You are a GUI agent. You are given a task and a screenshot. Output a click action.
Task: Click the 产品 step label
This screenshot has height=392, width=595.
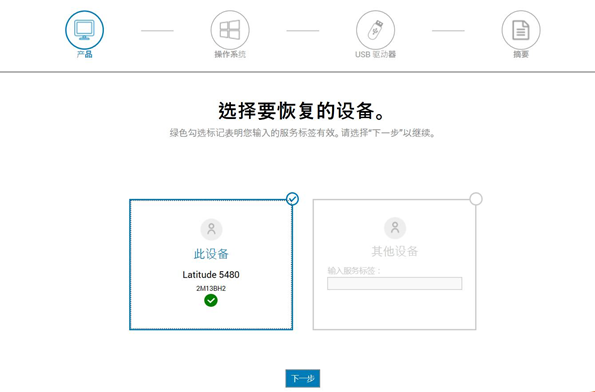coord(84,55)
